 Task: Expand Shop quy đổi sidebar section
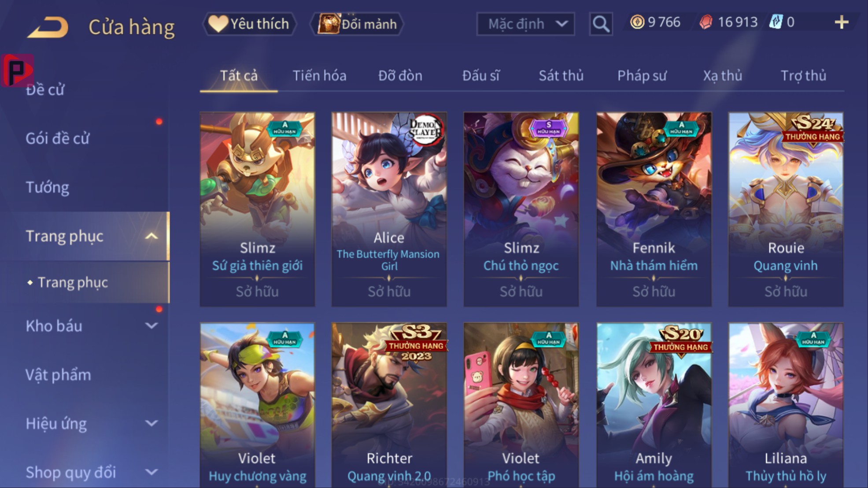[151, 472]
